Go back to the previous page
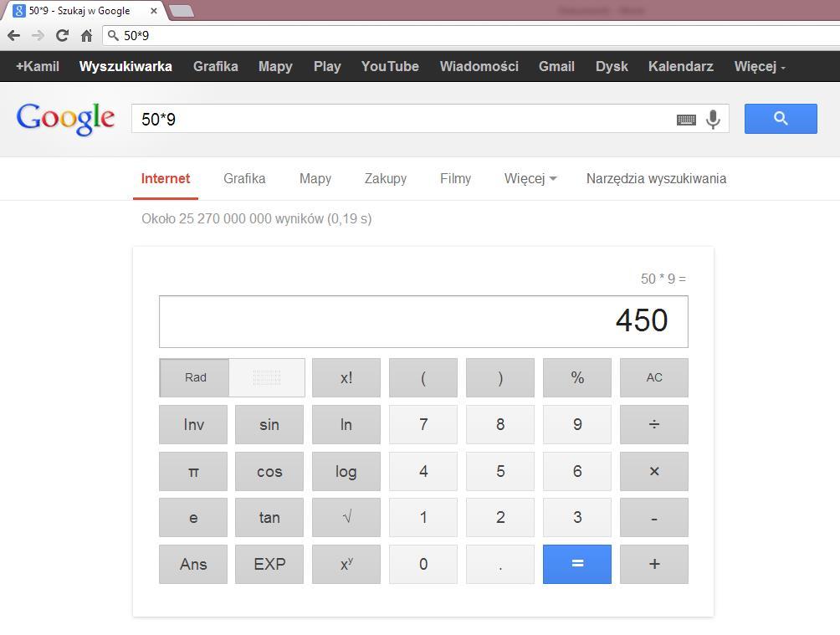840x635 pixels. click(14, 36)
